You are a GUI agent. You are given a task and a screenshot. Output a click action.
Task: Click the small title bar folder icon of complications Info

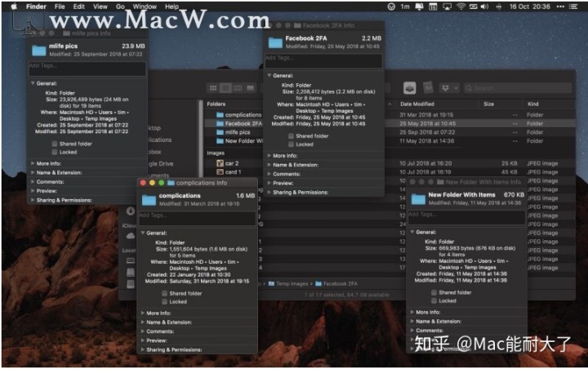click(171, 183)
